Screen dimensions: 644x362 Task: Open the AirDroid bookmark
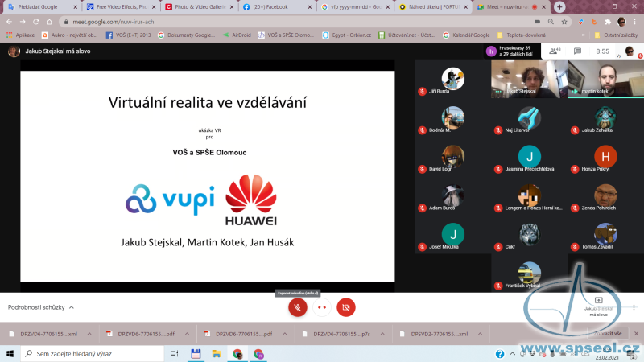237,35
